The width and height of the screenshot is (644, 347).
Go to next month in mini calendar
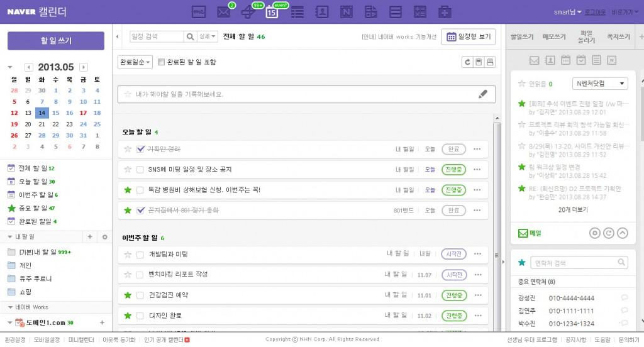click(84, 67)
